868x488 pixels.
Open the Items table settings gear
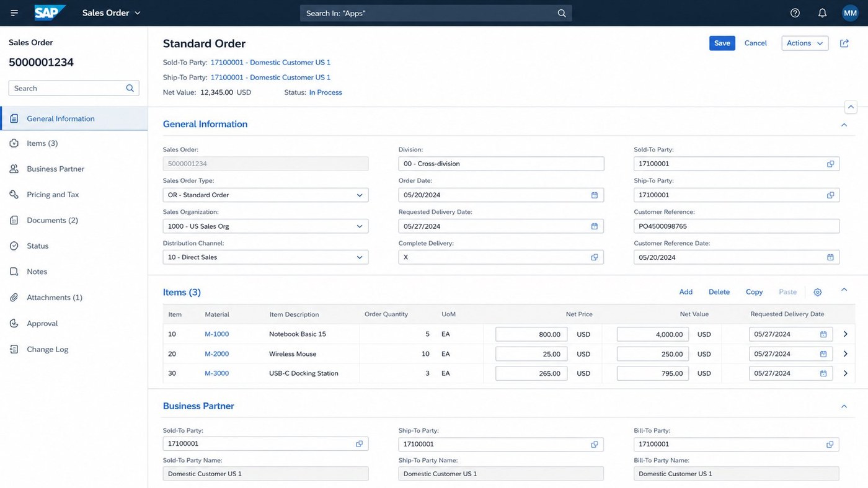817,292
